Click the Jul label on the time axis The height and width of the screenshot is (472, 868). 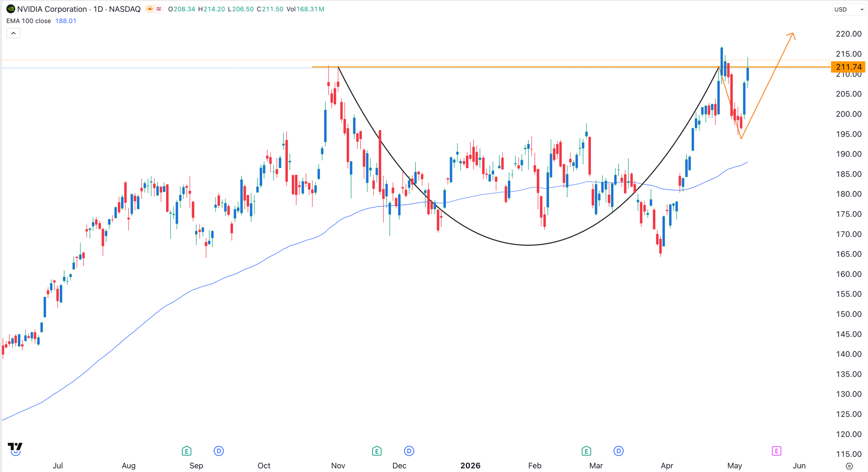click(x=58, y=466)
